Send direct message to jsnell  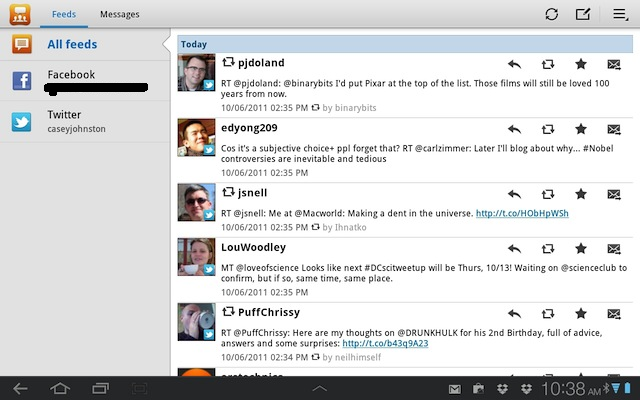click(614, 194)
